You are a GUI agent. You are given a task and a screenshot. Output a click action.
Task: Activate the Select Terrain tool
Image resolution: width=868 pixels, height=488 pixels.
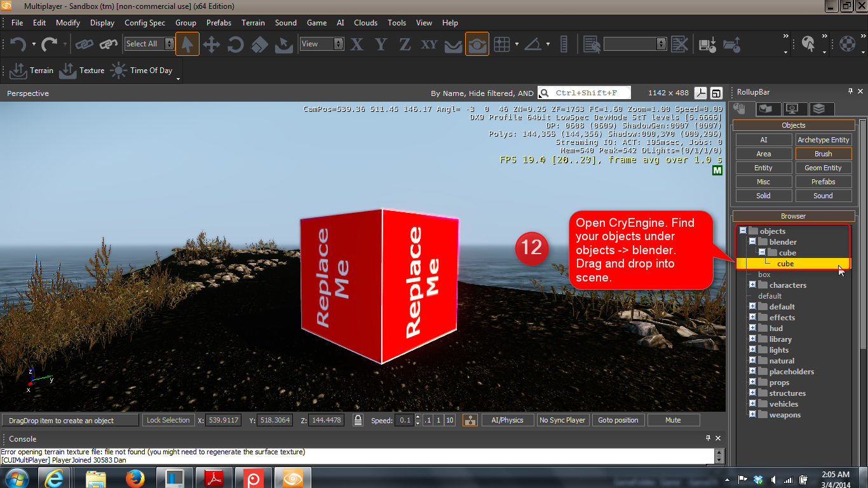point(283,44)
